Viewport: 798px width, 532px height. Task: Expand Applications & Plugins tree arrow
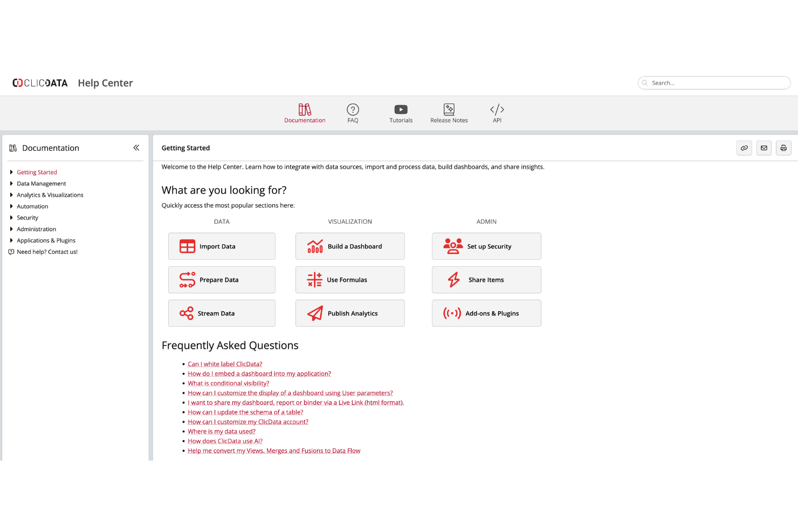click(11, 240)
